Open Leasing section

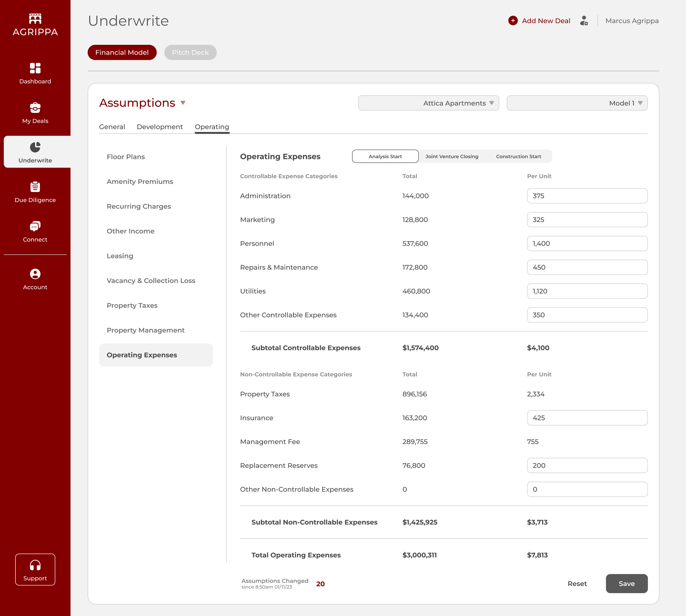click(120, 256)
